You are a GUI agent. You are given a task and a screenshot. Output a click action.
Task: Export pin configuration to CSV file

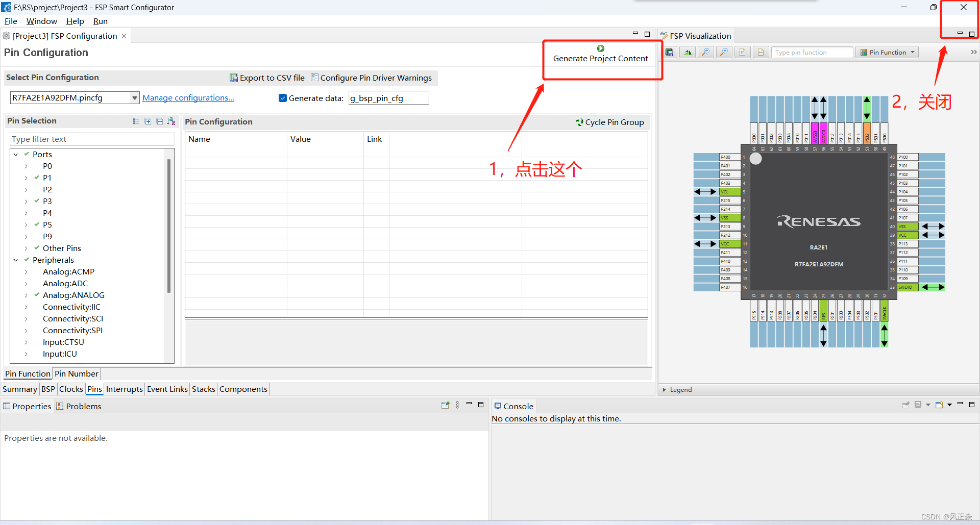267,78
